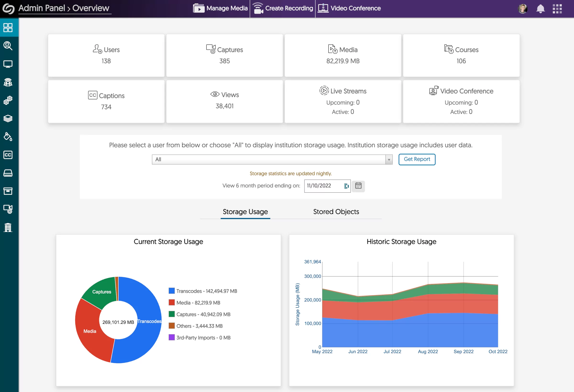The width and height of the screenshot is (574, 392).
Task: Click the Search magnifier sidebar icon
Action: 8,45
